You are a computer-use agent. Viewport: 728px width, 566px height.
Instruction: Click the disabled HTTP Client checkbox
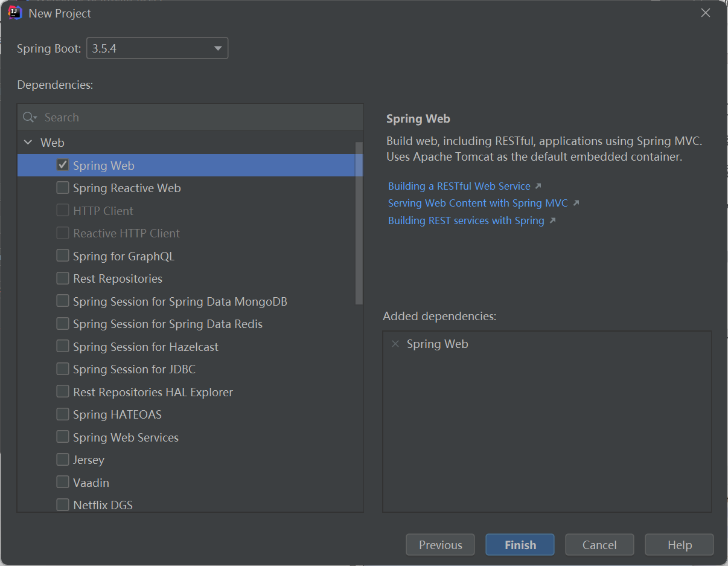[62, 210]
